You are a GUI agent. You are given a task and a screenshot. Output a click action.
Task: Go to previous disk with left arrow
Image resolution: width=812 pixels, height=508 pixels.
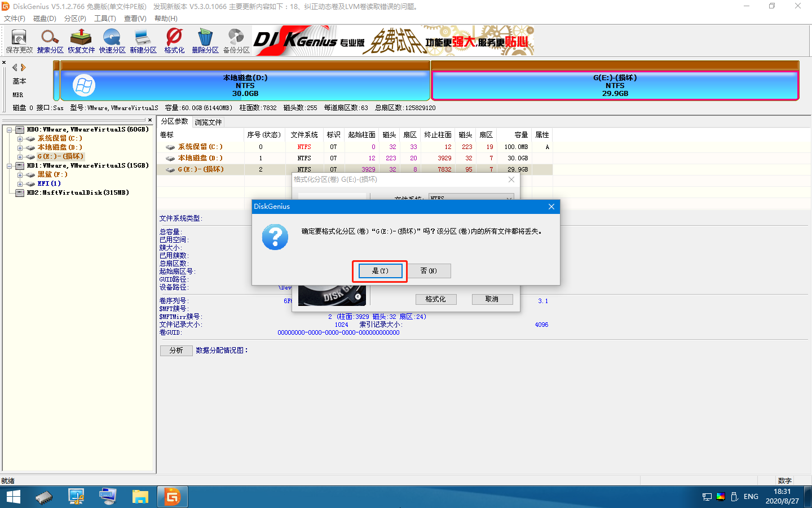(x=15, y=67)
